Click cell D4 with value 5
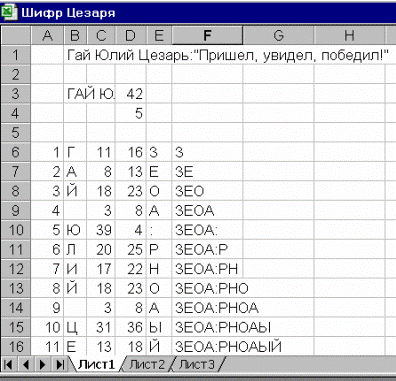 (x=131, y=114)
